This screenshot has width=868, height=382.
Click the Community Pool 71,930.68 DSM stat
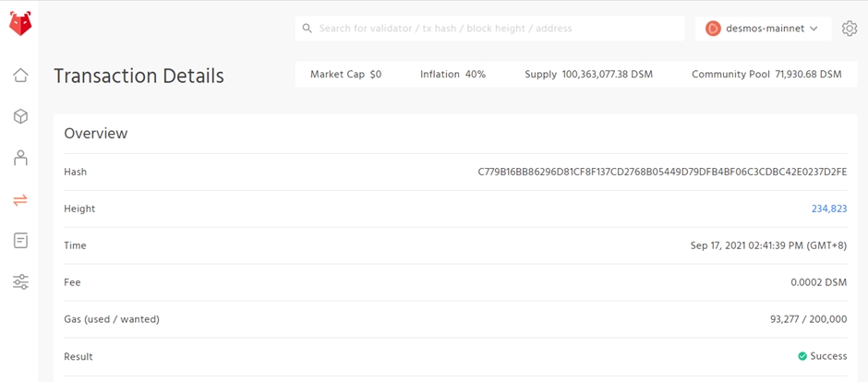tap(766, 74)
